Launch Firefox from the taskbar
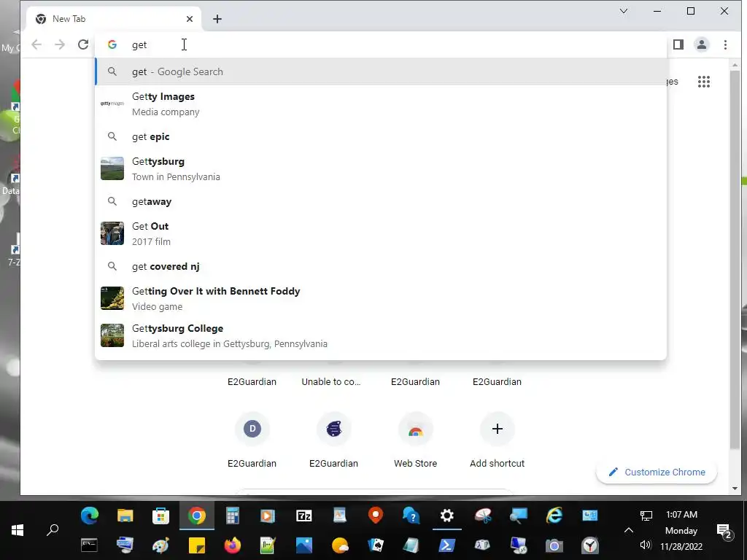 click(x=233, y=545)
